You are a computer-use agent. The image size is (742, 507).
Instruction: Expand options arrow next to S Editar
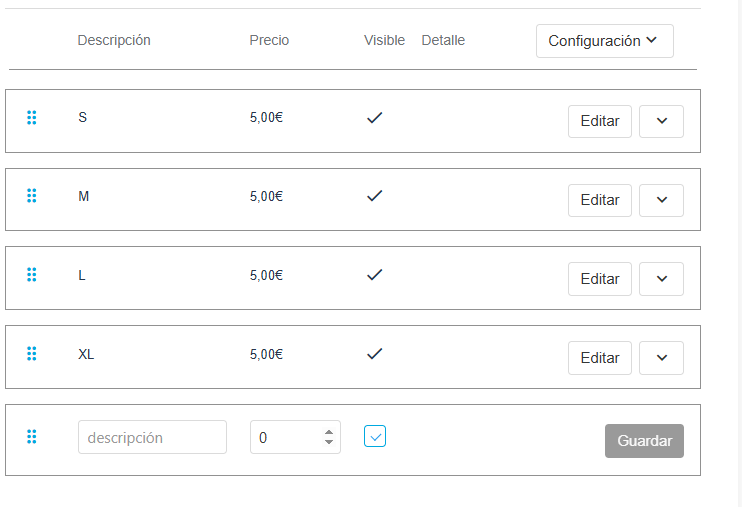[x=661, y=121]
